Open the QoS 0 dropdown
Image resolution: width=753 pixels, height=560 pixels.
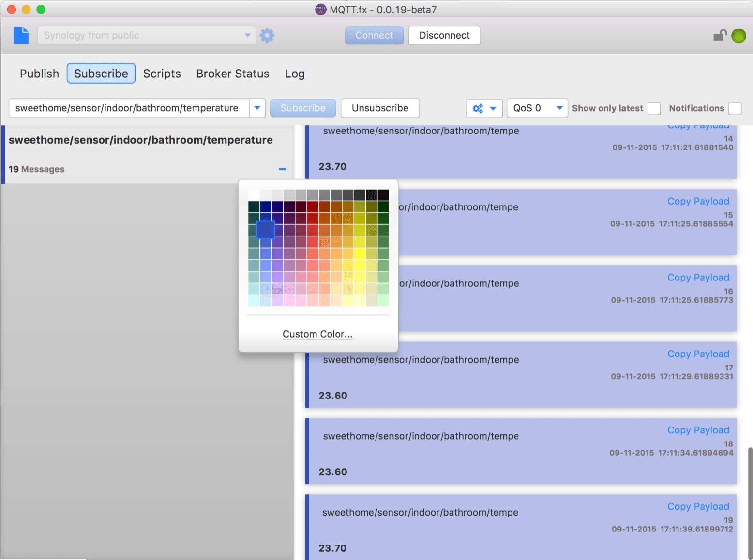pyautogui.click(x=537, y=108)
